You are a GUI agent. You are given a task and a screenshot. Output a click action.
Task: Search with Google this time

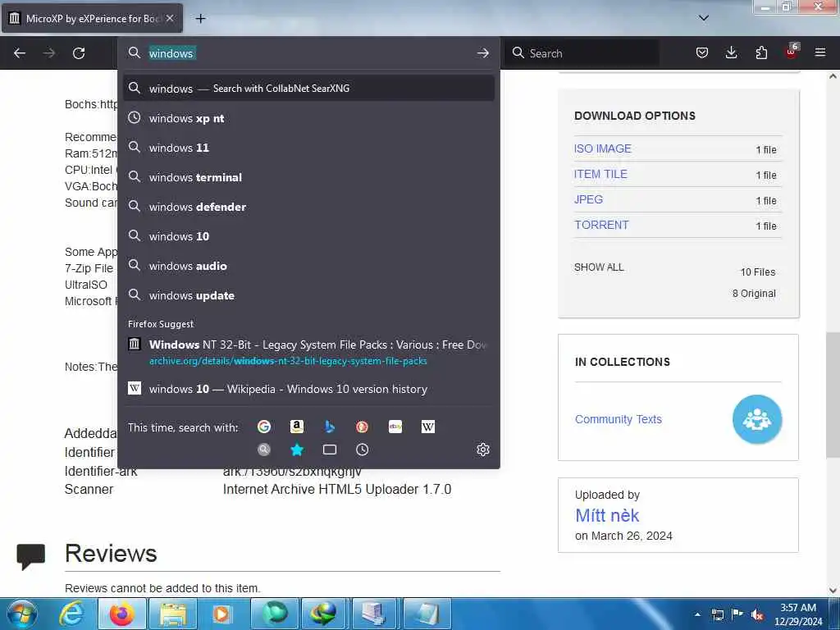pos(263,427)
